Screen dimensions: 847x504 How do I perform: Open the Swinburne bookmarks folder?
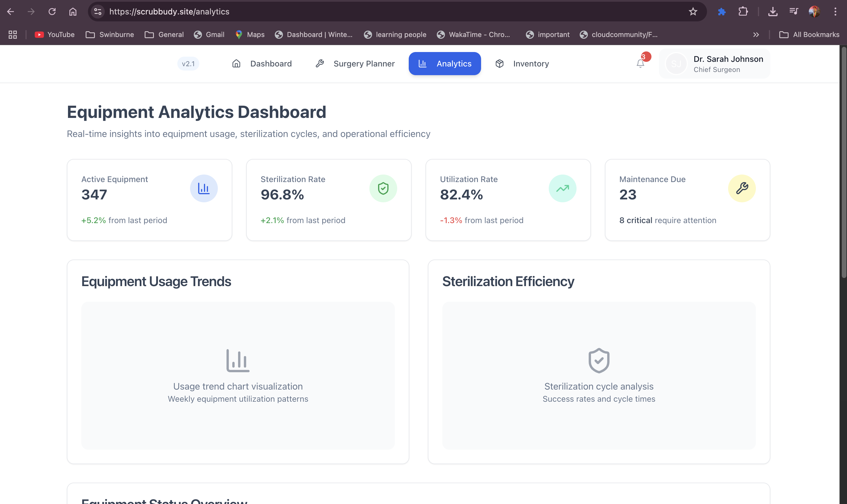[109, 35]
